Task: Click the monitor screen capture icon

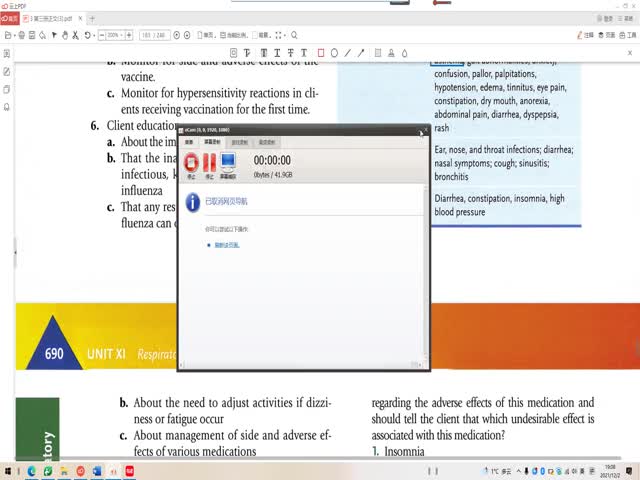Action: (227, 162)
